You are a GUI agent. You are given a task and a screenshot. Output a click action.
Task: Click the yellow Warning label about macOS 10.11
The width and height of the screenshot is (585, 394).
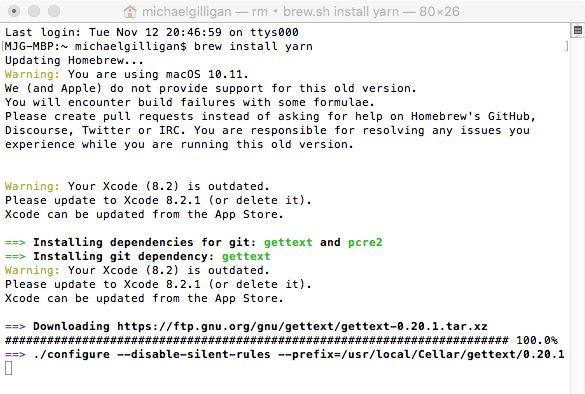(x=32, y=74)
